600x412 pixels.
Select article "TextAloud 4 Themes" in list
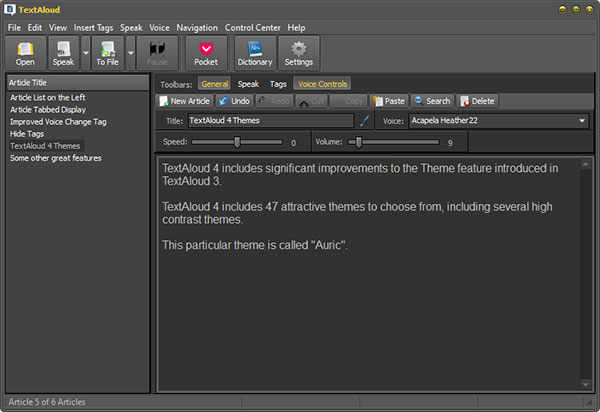45,146
